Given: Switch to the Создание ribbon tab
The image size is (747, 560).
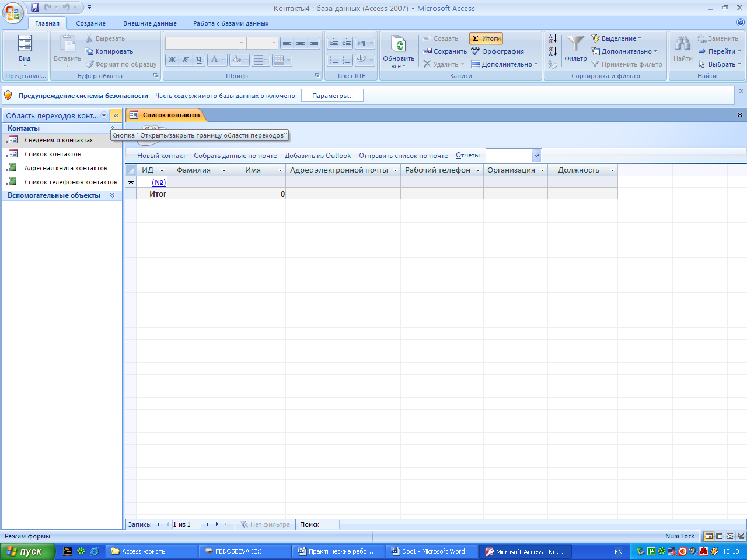Looking at the screenshot, I should coord(90,23).
